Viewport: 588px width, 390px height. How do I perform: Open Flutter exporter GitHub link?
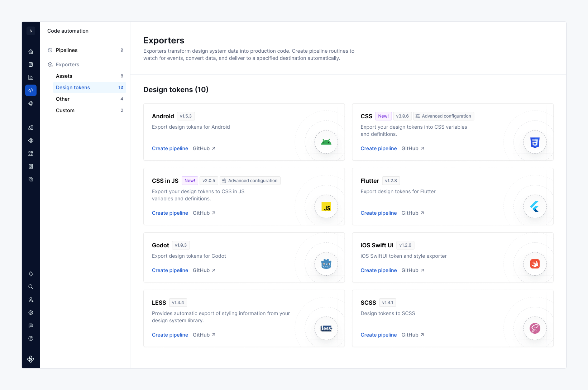(413, 213)
